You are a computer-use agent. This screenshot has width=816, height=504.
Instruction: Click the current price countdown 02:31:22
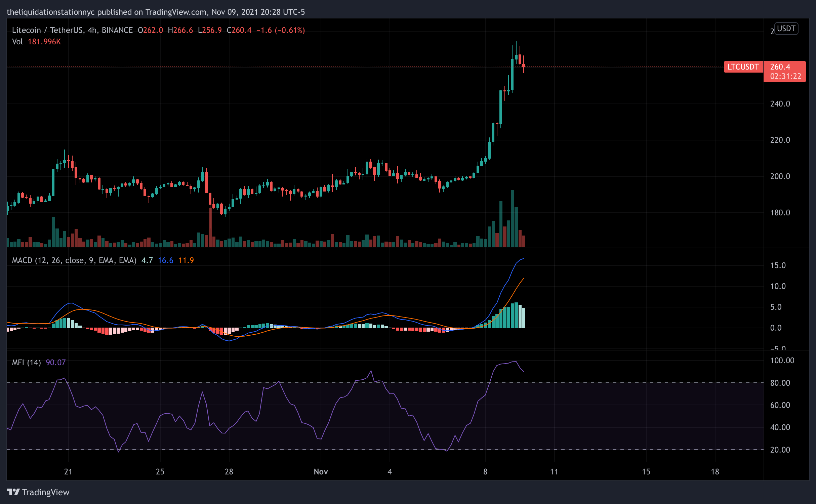pyautogui.click(x=785, y=76)
